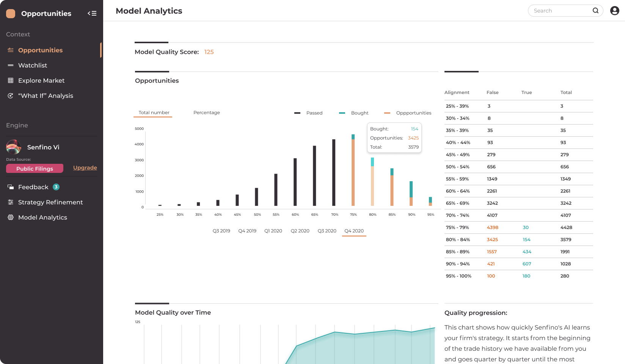Click the "What If" Analysis icon
Viewport: 625px width, 364px height.
tap(11, 96)
